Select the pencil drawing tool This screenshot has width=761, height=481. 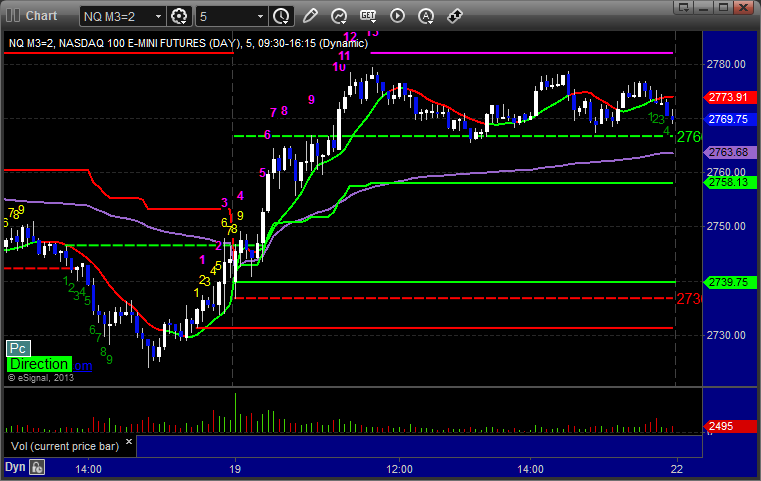pos(310,16)
